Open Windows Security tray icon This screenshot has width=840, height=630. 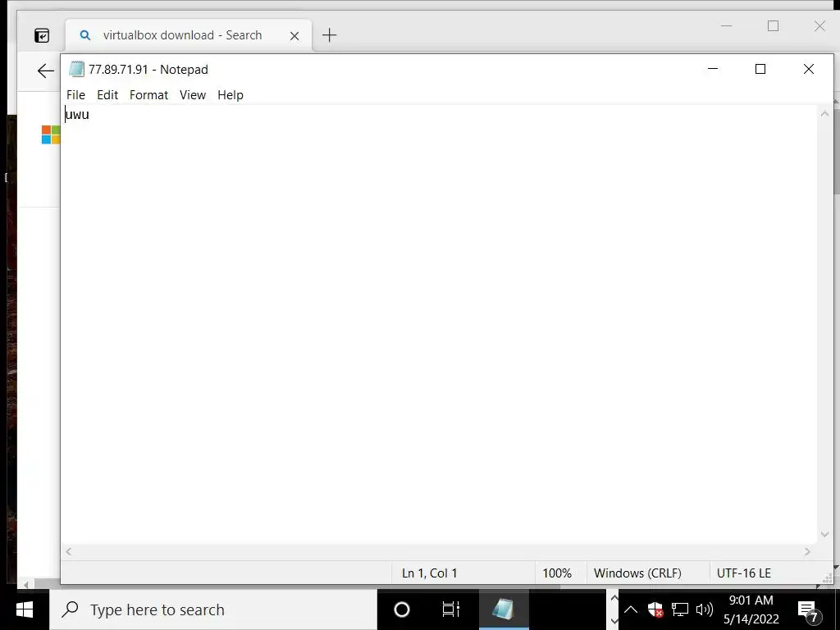[655, 609]
